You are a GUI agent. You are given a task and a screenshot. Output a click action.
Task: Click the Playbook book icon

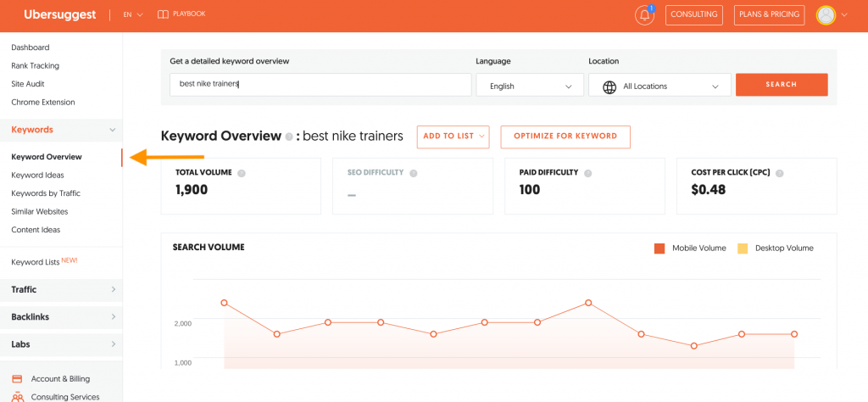163,14
